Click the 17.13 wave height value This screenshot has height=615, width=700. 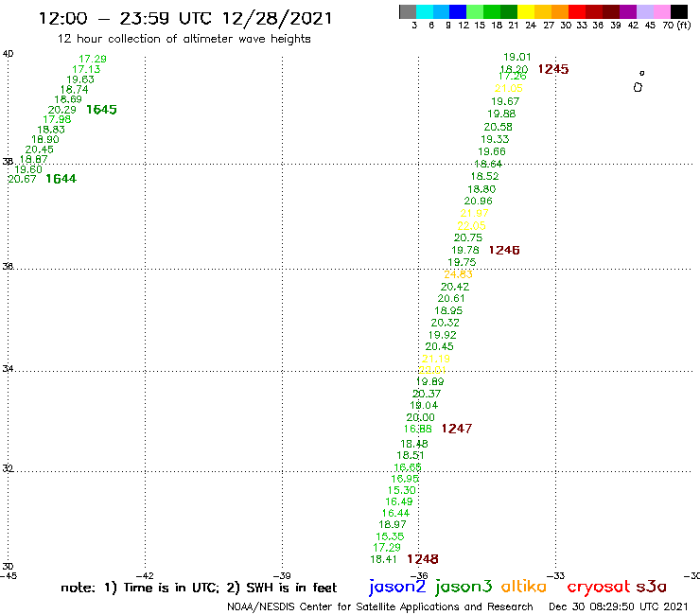(x=87, y=69)
